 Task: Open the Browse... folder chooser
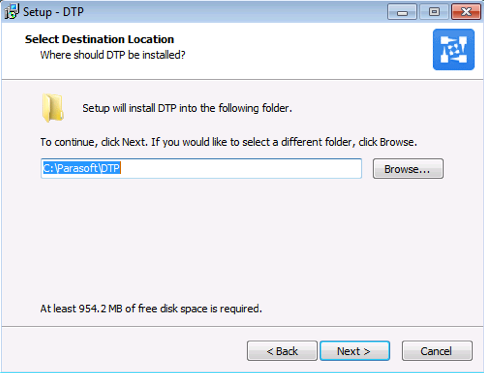[408, 169]
